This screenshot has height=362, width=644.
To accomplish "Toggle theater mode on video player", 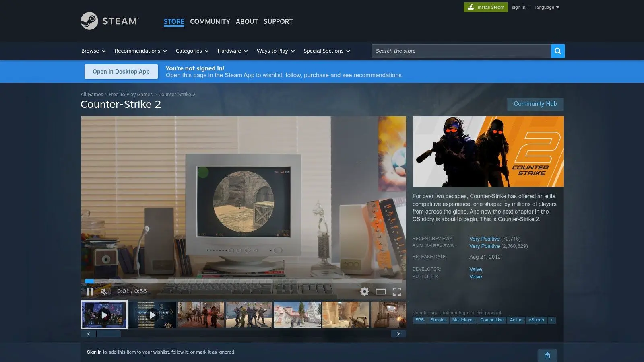I will point(381,292).
